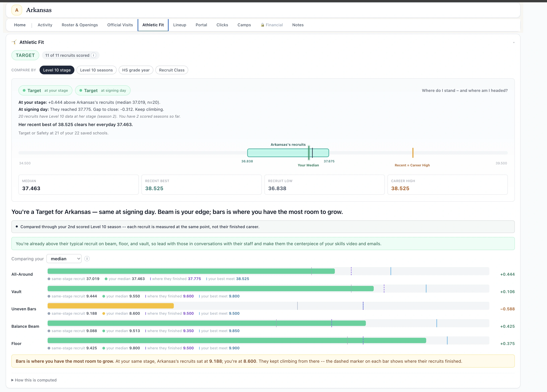This screenshot has height=392, width=547.
Task: Click the orange Career High marker
Action: 413,153
